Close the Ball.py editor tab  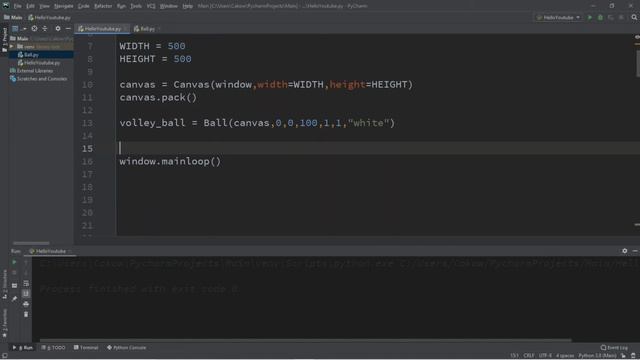coord(159,29)
